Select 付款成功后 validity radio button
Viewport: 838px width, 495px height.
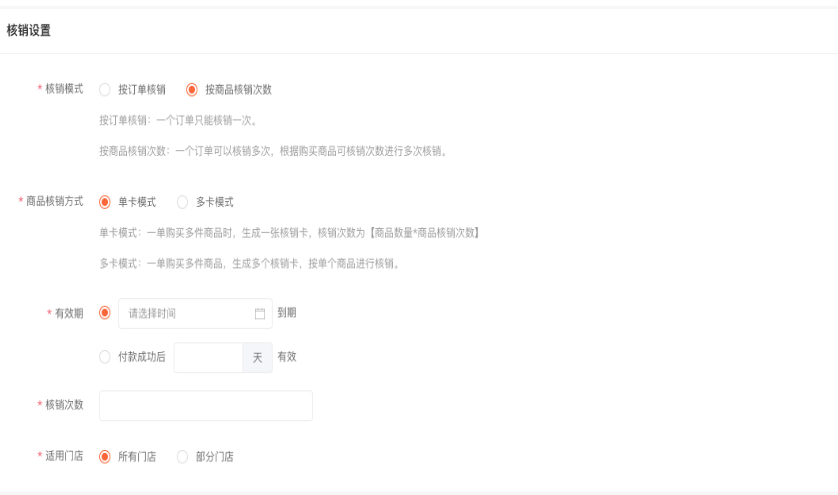[105, 357]
